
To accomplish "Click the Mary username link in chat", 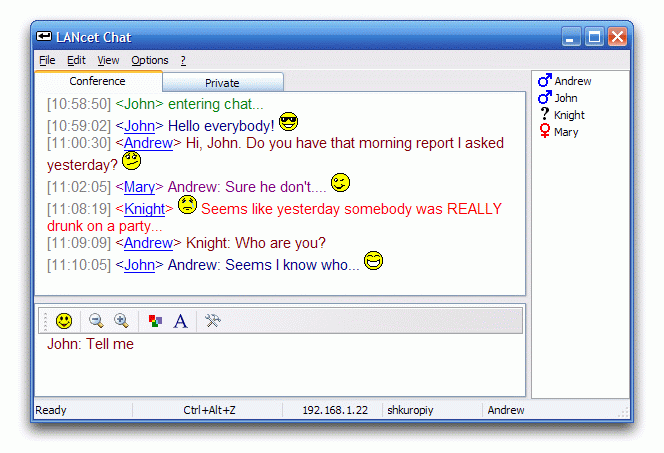I will 139,186.
